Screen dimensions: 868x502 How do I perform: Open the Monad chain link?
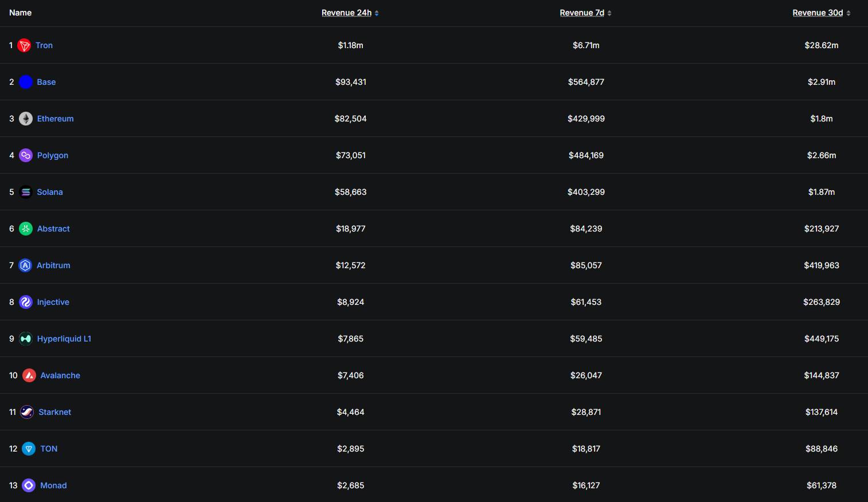tap(53, 485)
